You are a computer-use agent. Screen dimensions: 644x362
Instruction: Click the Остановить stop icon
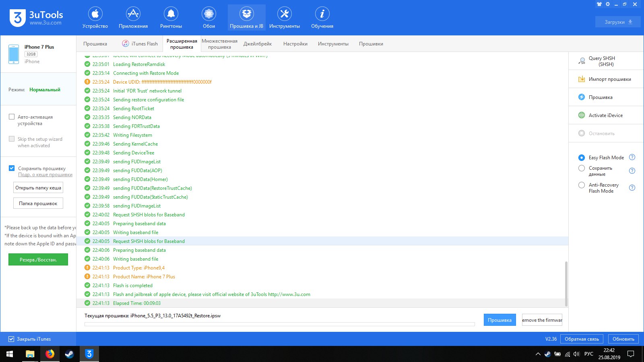(x=582, y=133)
